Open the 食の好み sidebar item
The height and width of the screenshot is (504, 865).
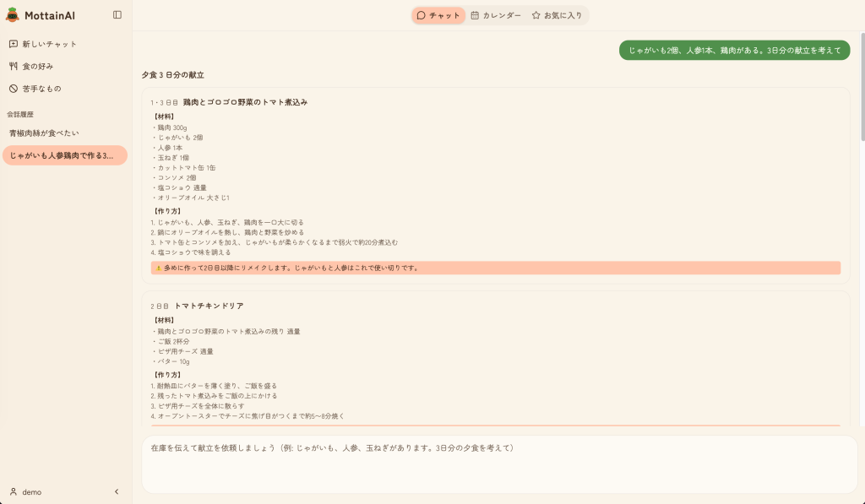(65, 66)
